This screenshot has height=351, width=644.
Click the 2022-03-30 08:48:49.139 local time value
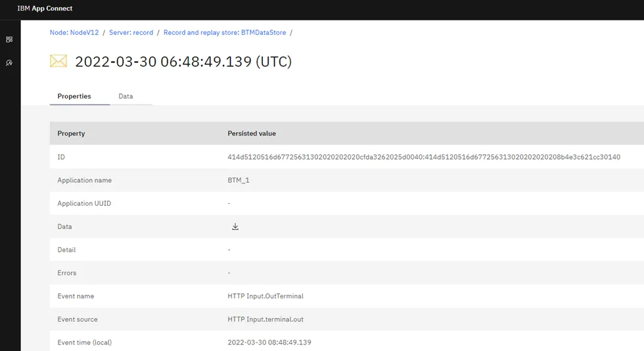click(269, 342)
